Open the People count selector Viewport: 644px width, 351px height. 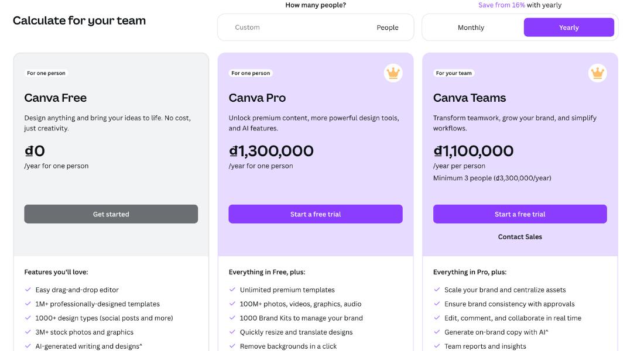pyautogui.click(x=388, y=27)
